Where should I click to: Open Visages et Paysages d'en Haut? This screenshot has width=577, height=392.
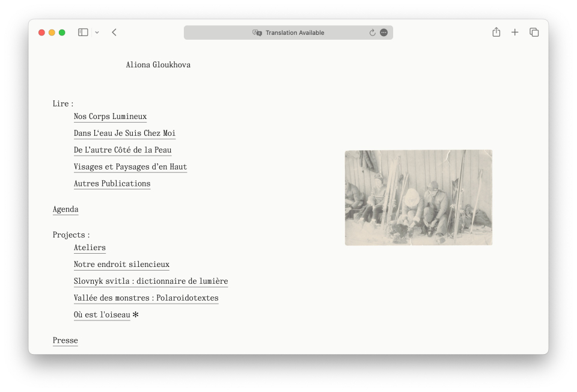pos(130,167)
